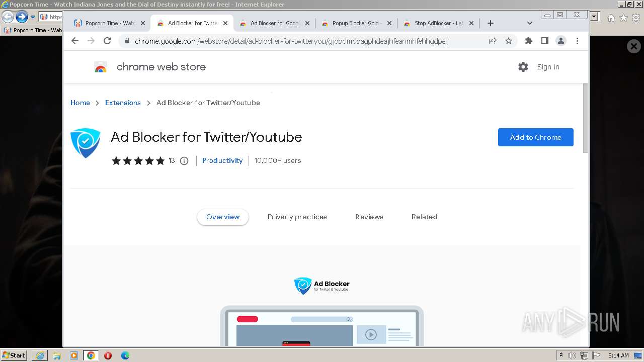Expand Chrome's tab search chevron

(530, 23)
